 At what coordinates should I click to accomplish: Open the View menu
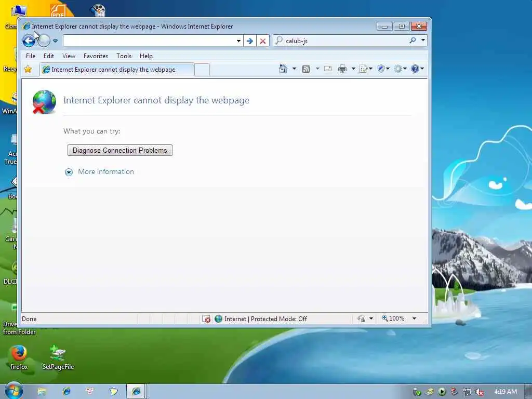point(69,56)
